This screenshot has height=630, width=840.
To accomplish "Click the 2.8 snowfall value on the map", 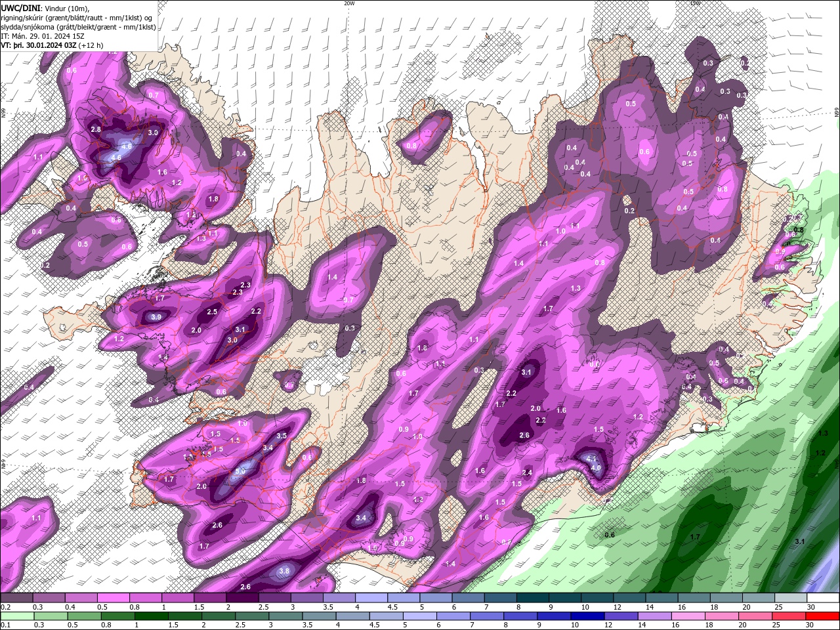I will tap(96, 129).
